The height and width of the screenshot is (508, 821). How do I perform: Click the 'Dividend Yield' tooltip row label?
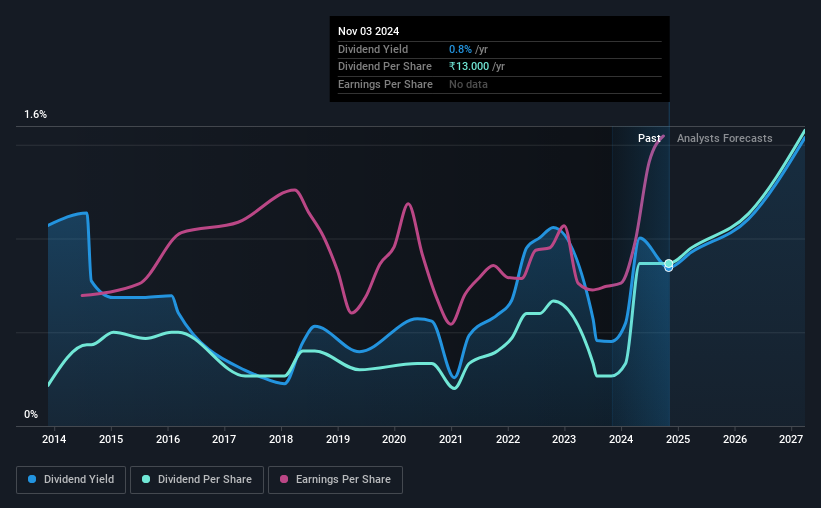pos(373,49)
